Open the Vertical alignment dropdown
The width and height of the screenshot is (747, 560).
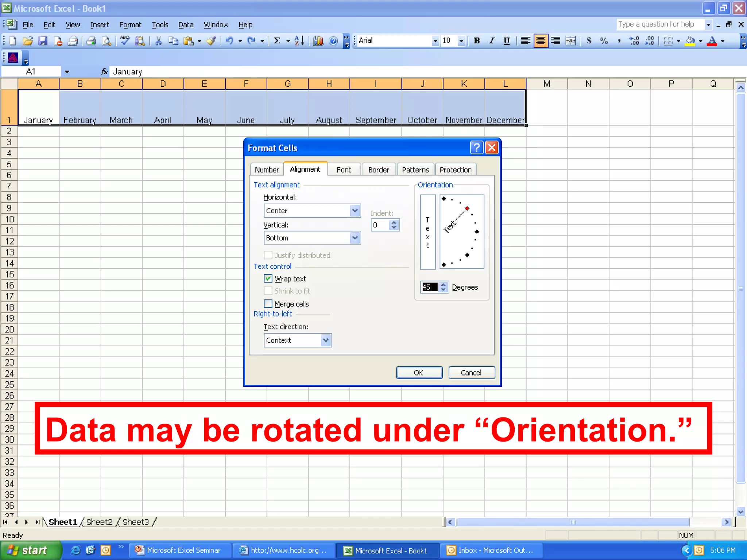pyautogui.click(x=355, y=238)
